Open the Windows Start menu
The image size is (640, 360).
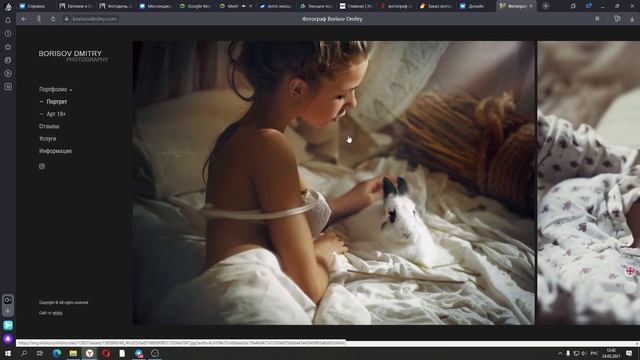pyautogui.click(x=8, y=353)
